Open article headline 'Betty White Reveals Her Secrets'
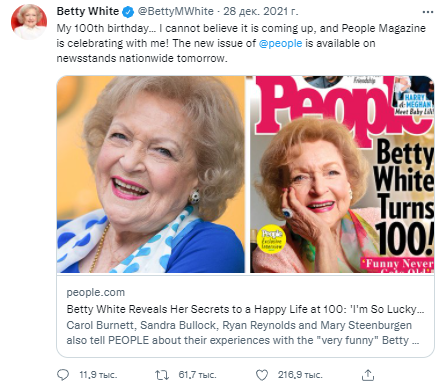The height and width of the screenshot is (390, 445). [x=245, y=309]
